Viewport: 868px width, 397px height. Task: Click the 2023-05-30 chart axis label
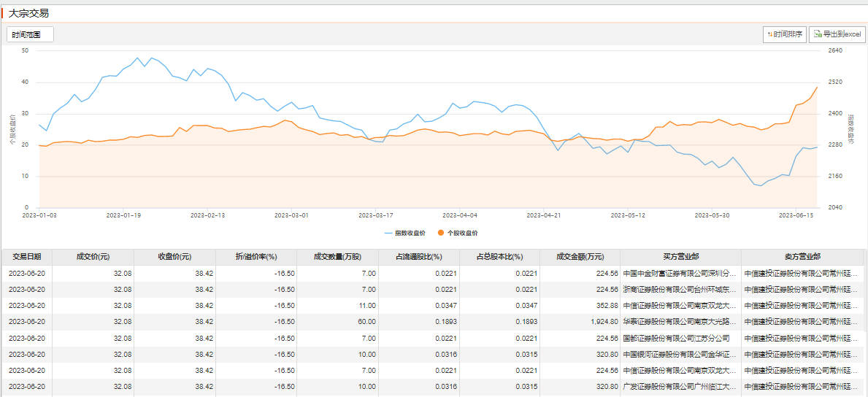click(x=713, y=215)
